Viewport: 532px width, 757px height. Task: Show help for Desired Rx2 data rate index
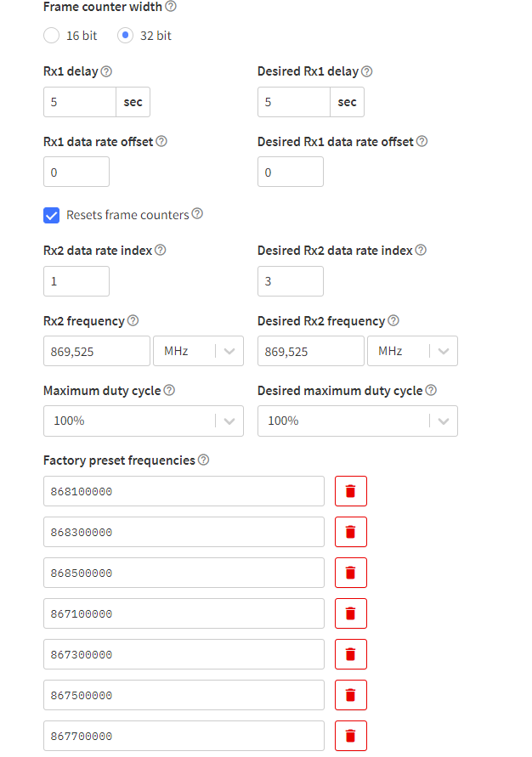(421, 250)
